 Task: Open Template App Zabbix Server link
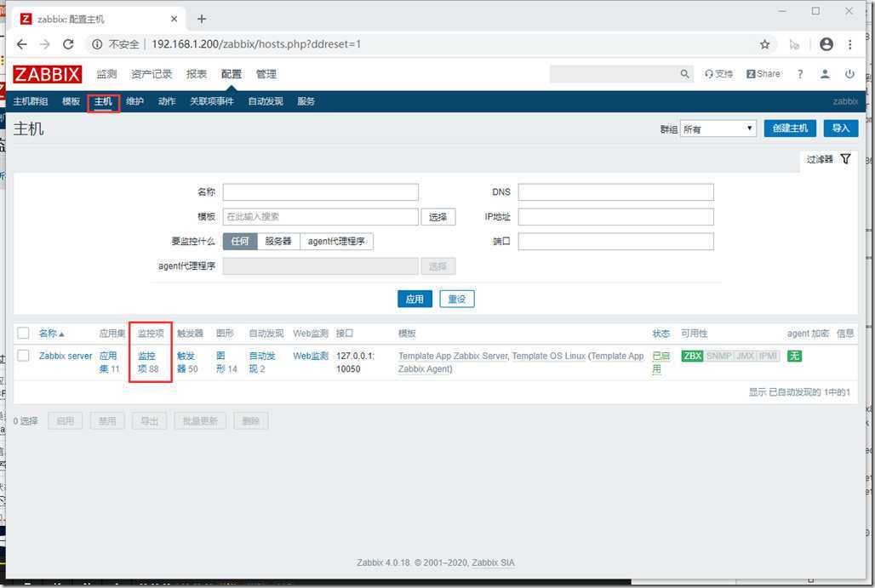pos(453,356)
